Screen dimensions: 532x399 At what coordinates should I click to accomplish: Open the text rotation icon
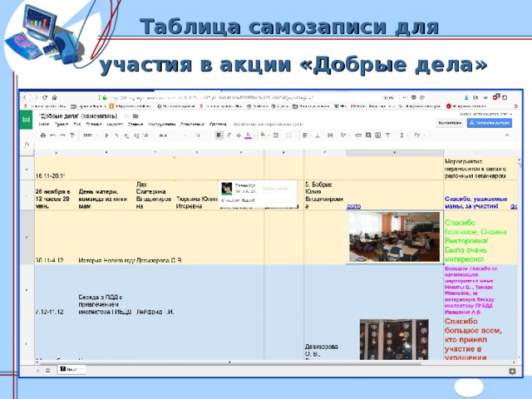click(343, 135)
